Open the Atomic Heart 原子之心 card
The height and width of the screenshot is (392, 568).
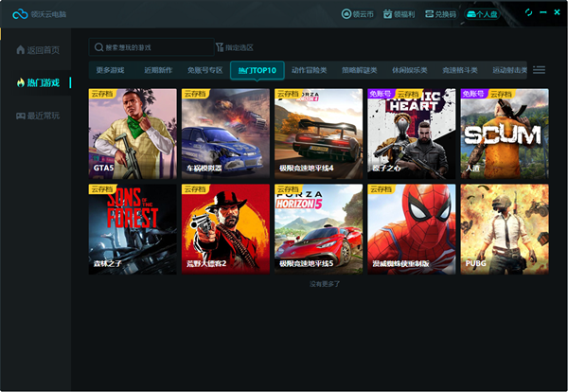click(412, 134)
